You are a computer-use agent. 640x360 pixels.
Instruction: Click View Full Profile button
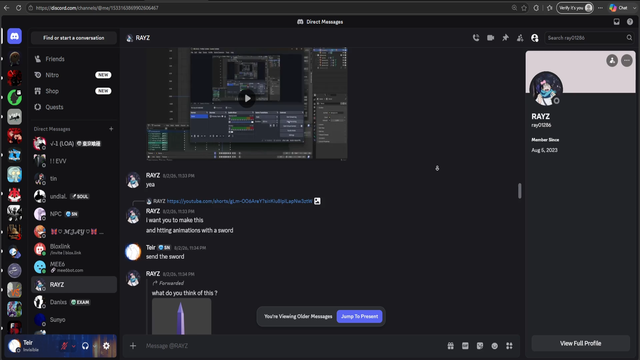coord(580,343)
